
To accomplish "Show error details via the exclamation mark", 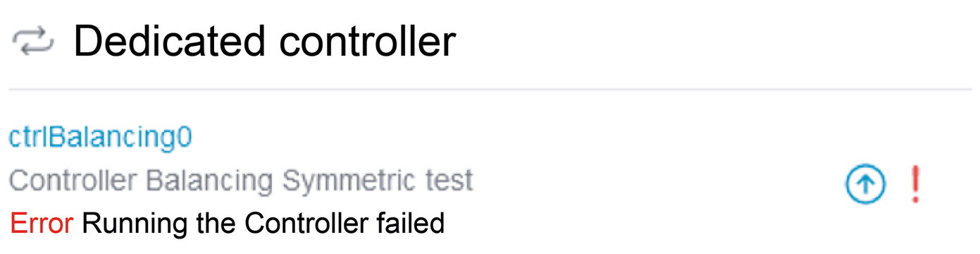I will (915, 186).
